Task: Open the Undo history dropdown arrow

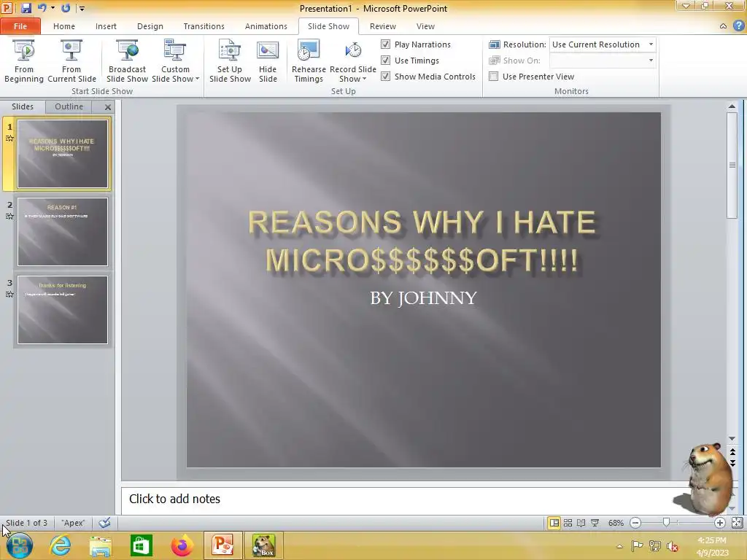Action: [x=53, y=7]
